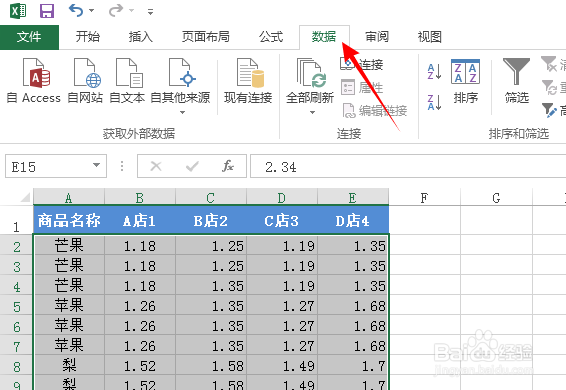Viewport: 566px width, 390px height.
Task: Click the Redo arrow icon
Action: pos(116,10)
